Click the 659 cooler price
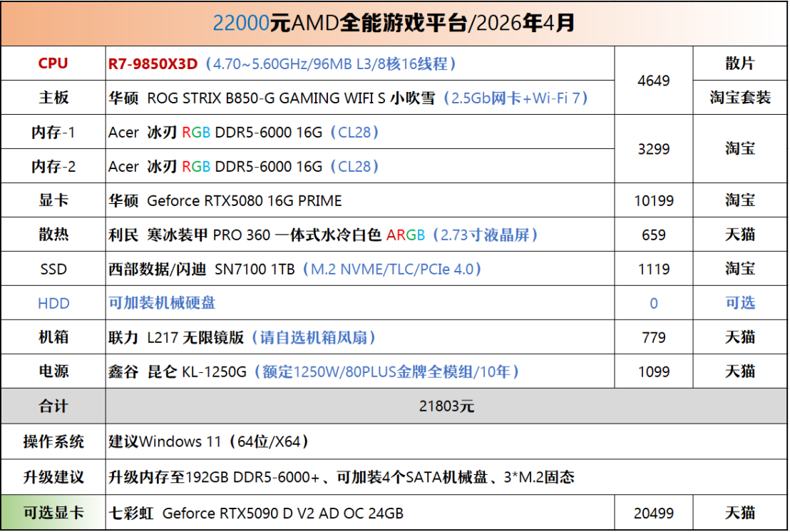This screenshot has width=790, height=532. click(654, 235)
